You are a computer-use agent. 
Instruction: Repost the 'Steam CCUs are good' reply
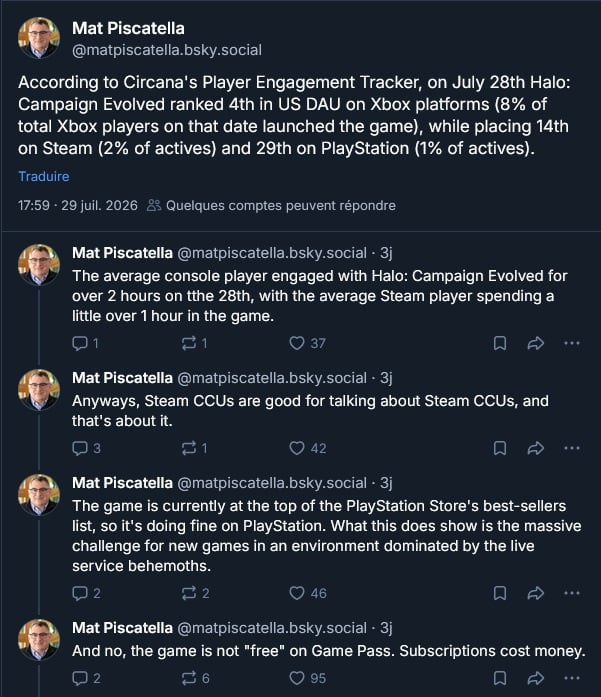point(195,448)
